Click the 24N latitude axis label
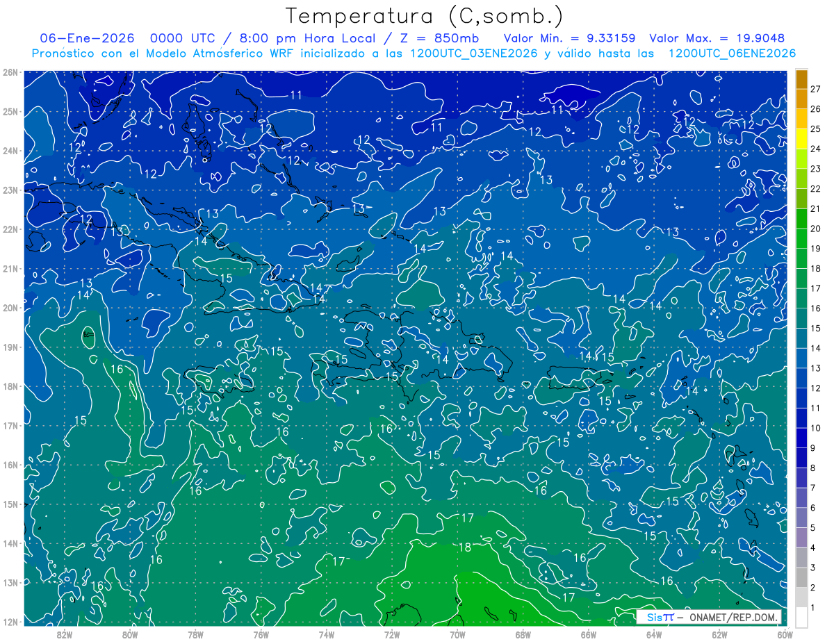The height and width of the screenshot is (644, 834). click(10, 151)
